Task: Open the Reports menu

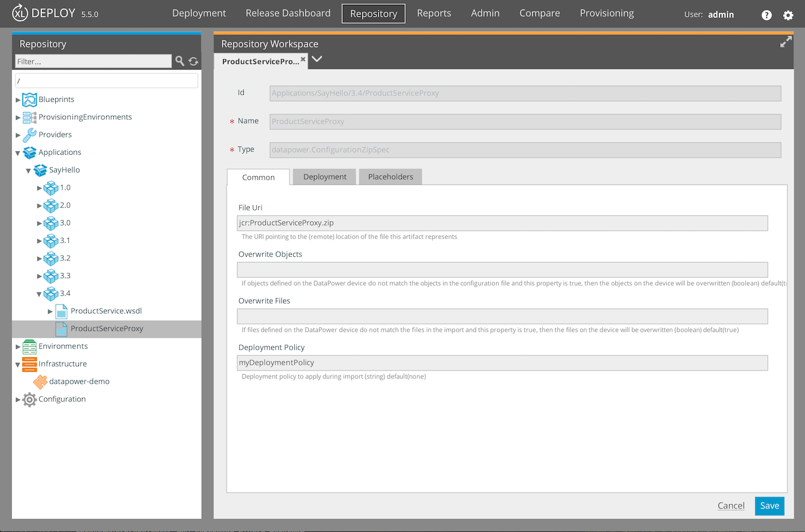Action: [434, 13]
